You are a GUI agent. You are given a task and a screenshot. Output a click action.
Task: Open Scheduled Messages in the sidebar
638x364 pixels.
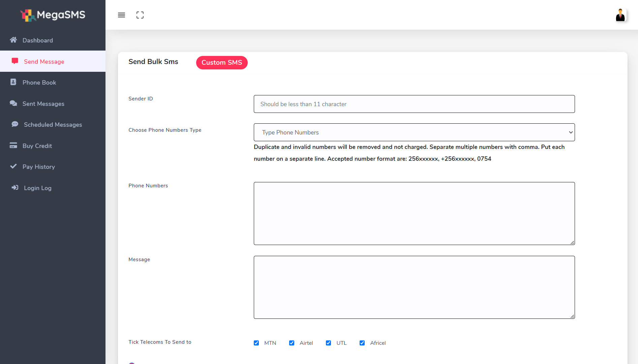(x=53, y=125)
